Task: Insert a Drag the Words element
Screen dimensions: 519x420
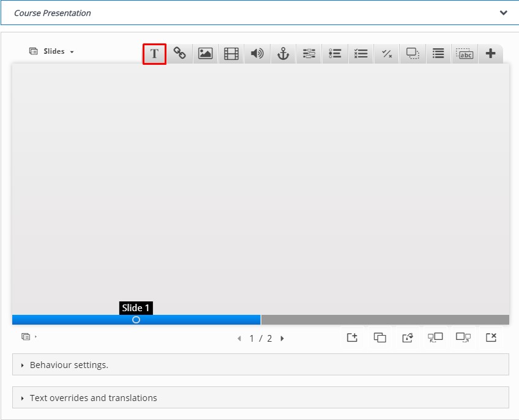Action: [x=466, y=54]
